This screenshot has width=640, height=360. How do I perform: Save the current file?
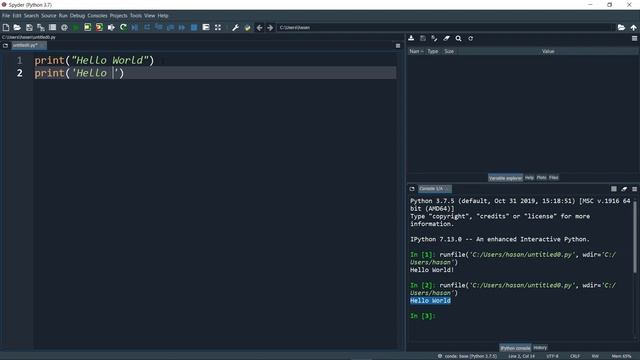pyautogui.click(x=29, y=27)
